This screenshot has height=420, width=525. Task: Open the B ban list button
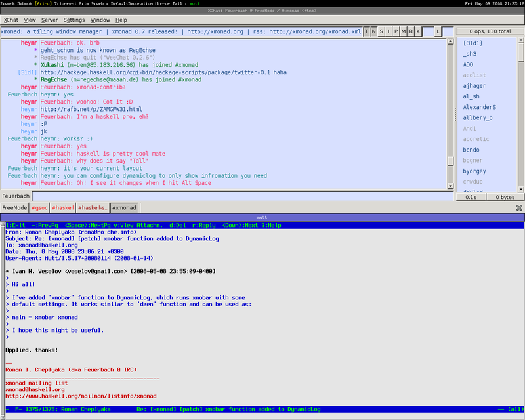[411, 31]
